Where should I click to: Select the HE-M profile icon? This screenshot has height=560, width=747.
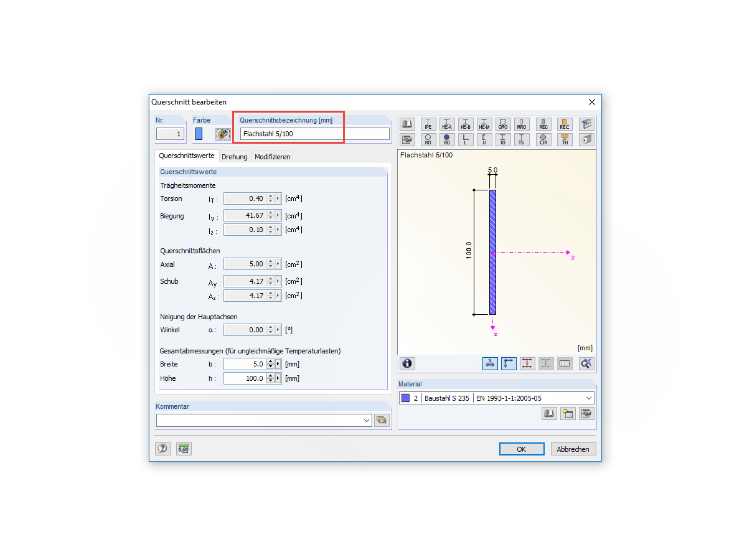click(484, 124)
